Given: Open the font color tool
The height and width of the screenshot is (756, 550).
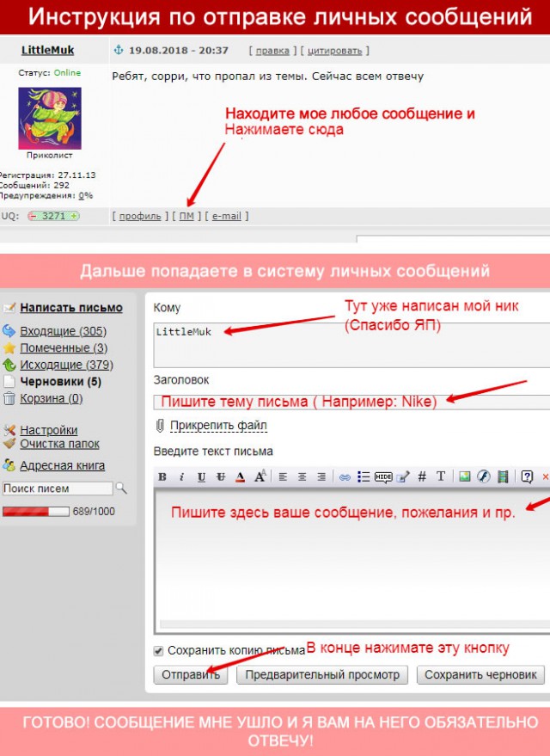Looking at the screenshot, I should (241, 476).
